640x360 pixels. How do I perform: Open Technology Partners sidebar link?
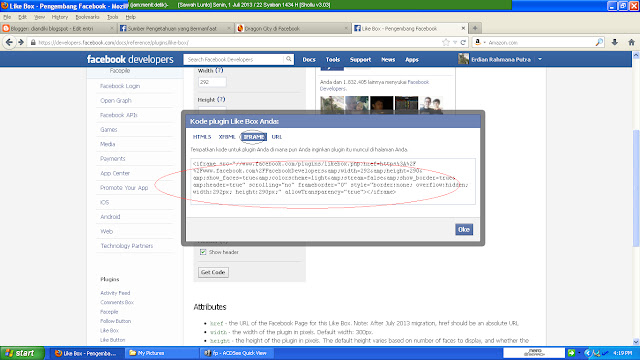pos(127,246)
